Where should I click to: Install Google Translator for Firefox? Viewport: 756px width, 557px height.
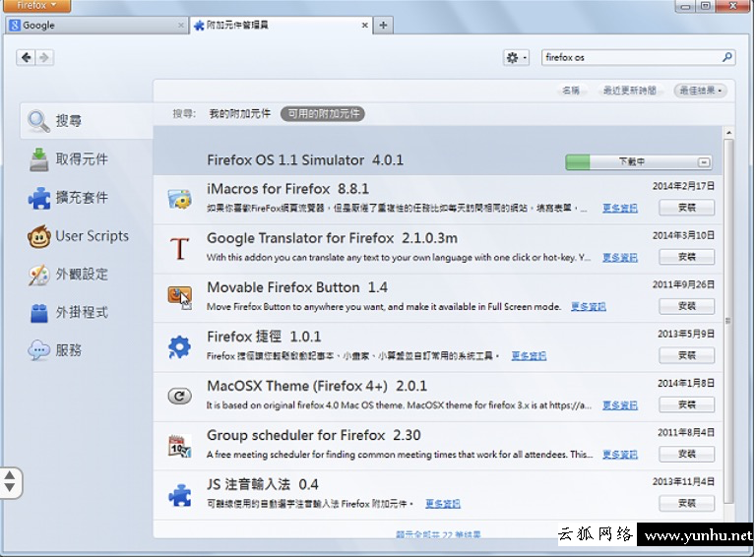click(686, 257)
